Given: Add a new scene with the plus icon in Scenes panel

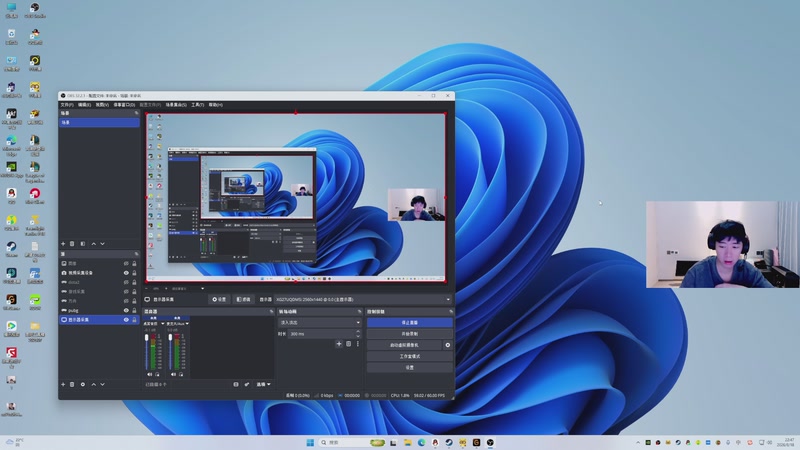Looking at the screenshot, I should click(x=63, y=244).
